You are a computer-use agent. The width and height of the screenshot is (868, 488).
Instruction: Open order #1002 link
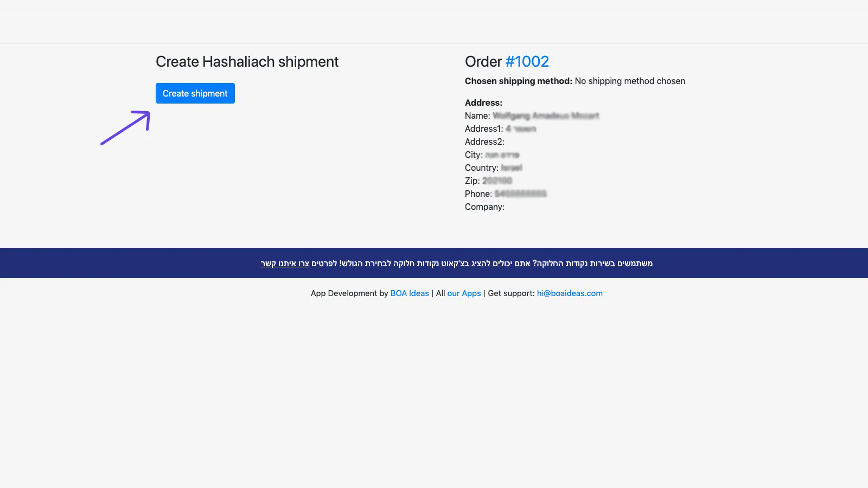527,62
